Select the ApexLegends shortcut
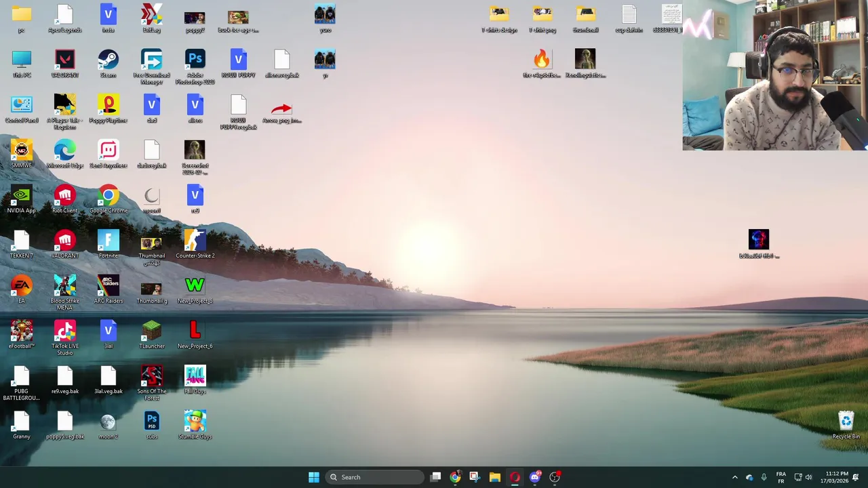 (x=64, y=19)
